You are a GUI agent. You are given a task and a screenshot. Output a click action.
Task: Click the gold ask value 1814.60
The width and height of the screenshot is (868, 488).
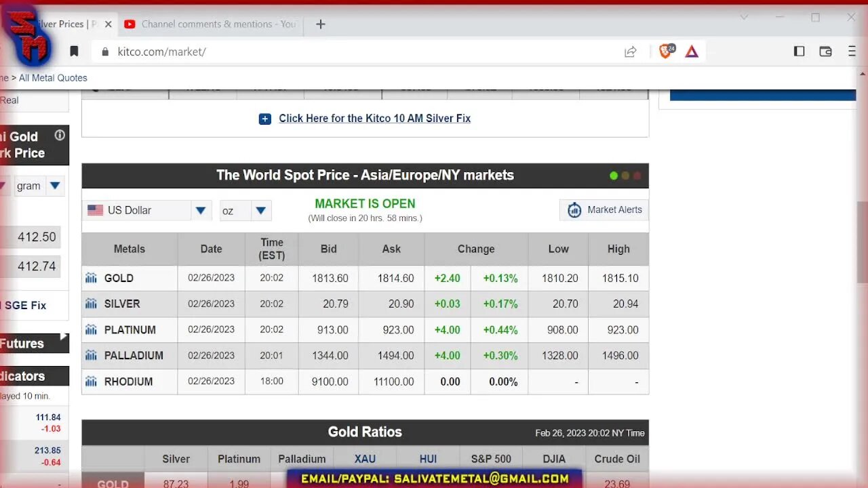coord(396,279)
